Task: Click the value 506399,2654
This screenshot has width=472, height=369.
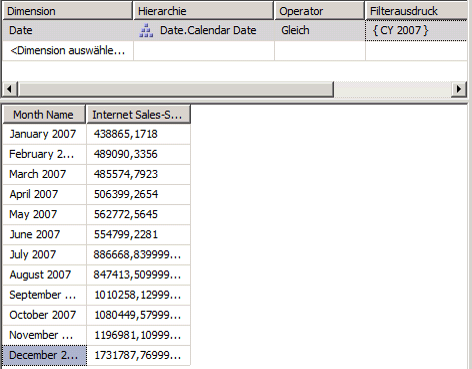Action: click(138, 194)
